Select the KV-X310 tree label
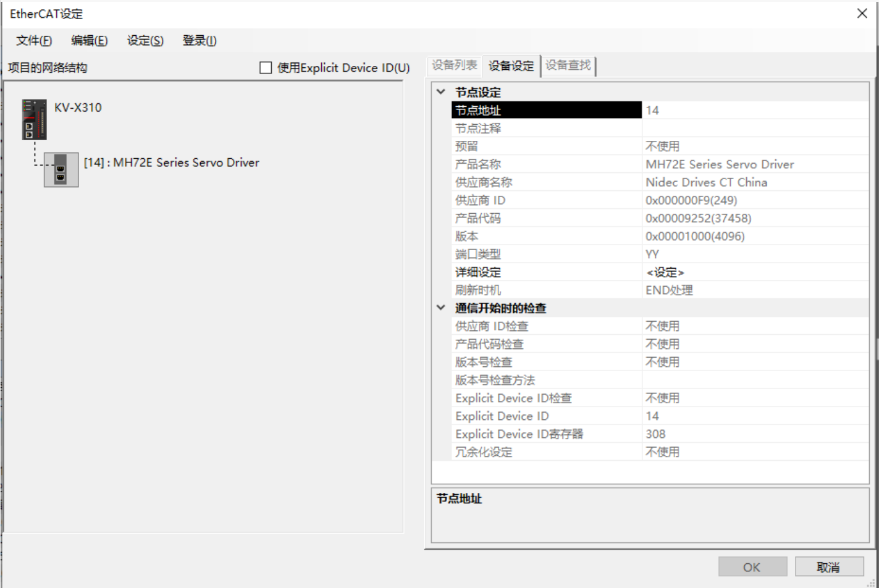Image resolution: width=879 pixels, height=588 pixels. pyautogui.click(x=78, y=107)
